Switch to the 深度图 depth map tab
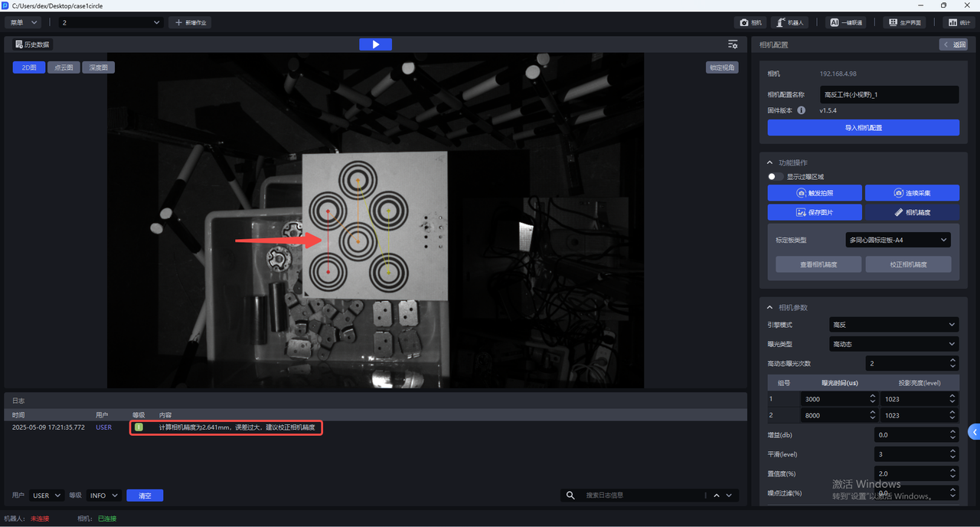 coord(98,67)
